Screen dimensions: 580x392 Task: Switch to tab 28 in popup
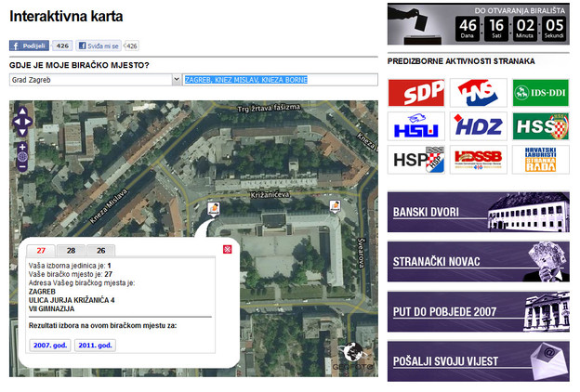click(71, 251)
